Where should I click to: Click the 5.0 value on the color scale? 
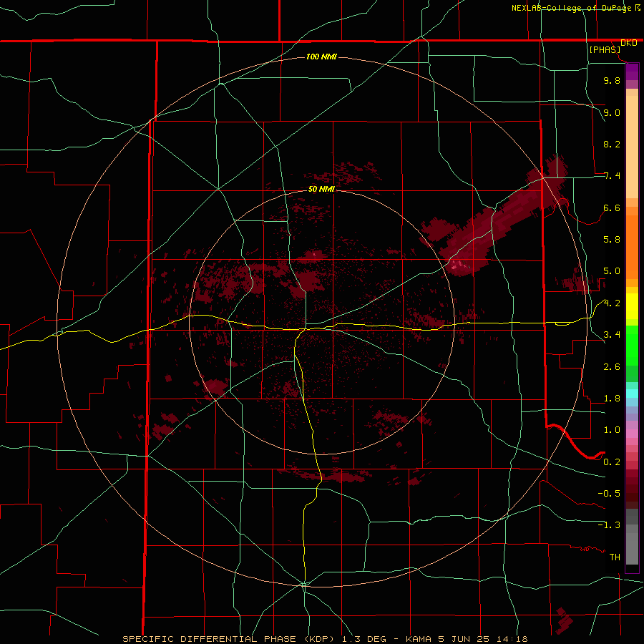click(x=612, y=271)
